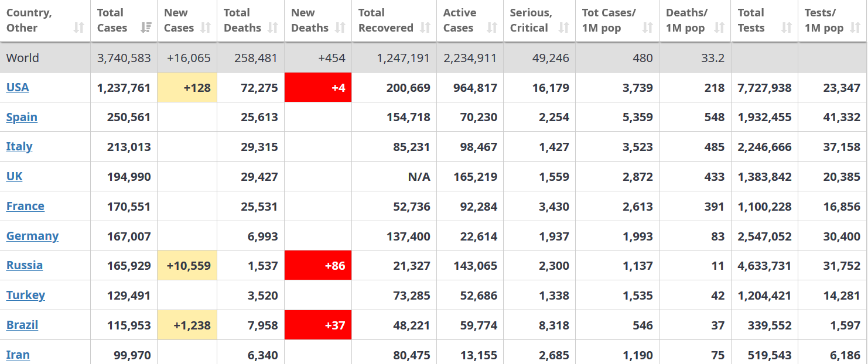
Task: Click World active cases '2,234,911'
Action: (470, 58)
